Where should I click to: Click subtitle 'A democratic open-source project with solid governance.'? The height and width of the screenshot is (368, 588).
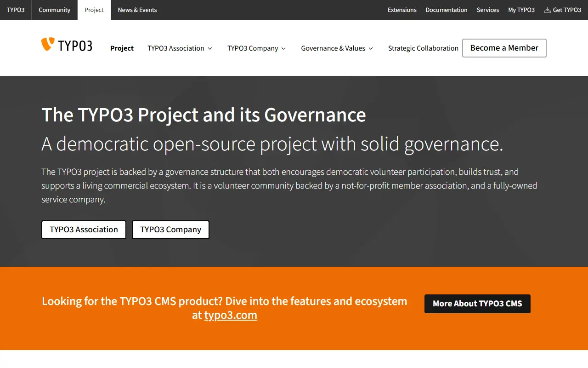(x=272, y=144)
